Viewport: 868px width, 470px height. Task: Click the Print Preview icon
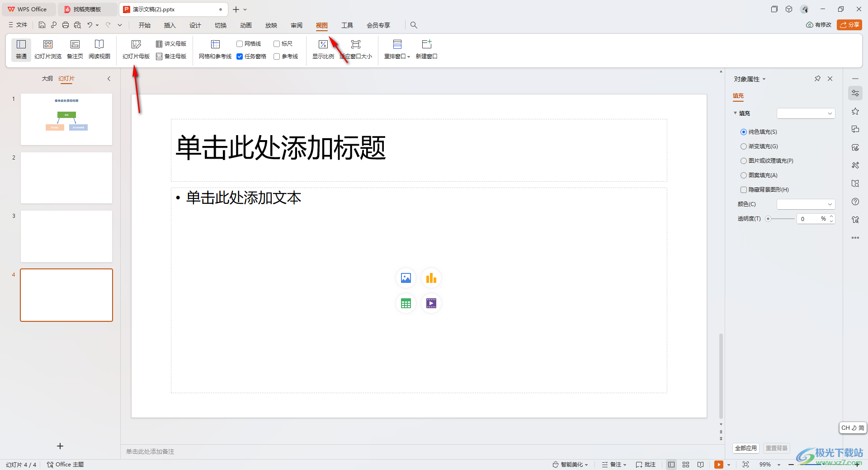click(x=78, y=25)
